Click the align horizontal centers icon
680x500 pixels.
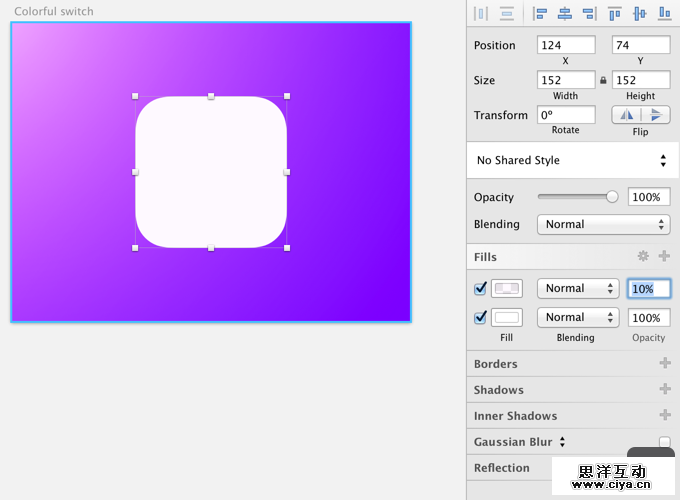tap(565, 13)
